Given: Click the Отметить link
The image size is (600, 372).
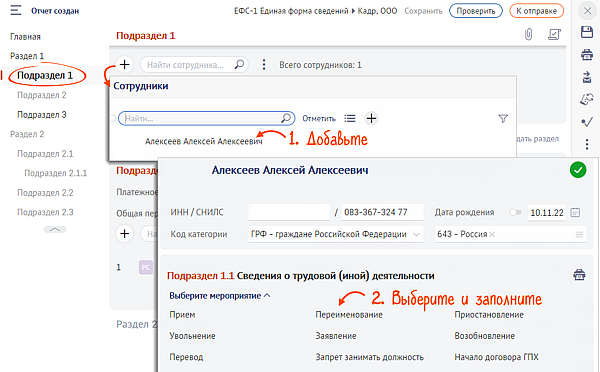Looking at the screenshot, I should point(319,119).
